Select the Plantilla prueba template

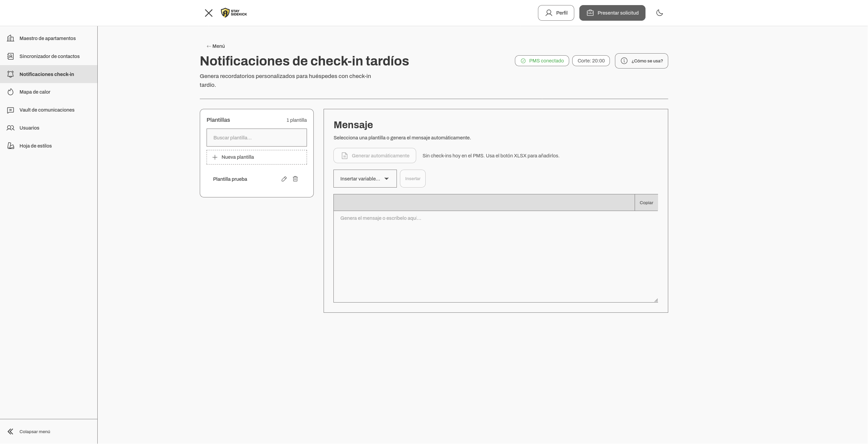pos(230,179)
